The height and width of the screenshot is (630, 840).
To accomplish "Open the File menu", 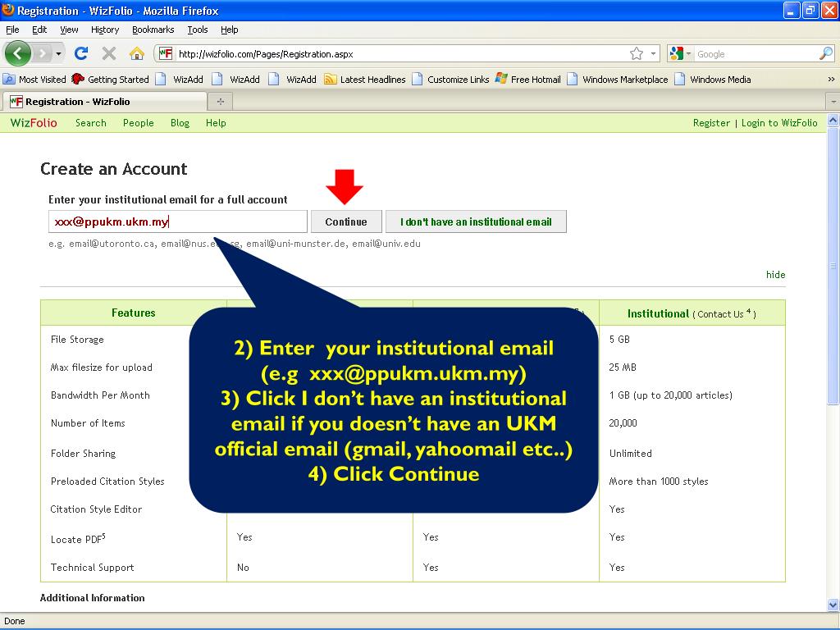I will [x=12, y=30].
